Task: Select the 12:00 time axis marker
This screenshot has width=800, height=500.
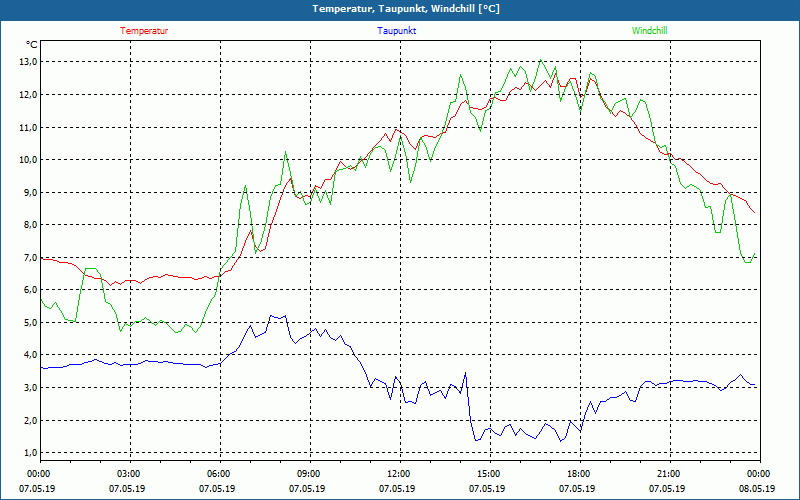Action: [x=398, y=474]
